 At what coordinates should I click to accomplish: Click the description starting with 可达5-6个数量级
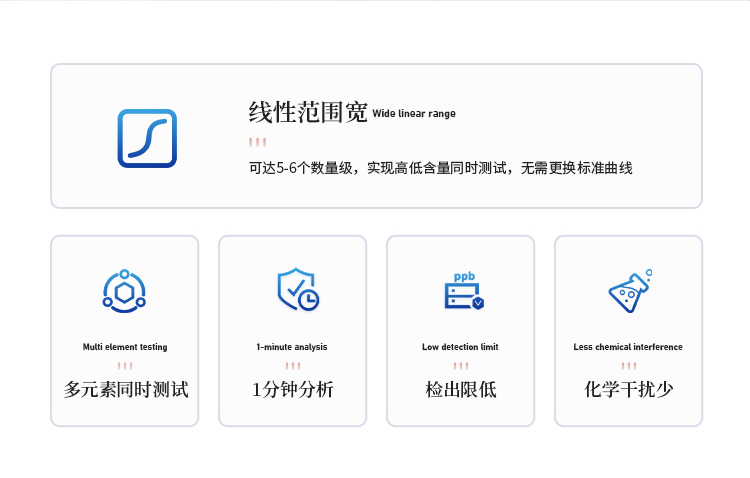[x=440, y=168]
